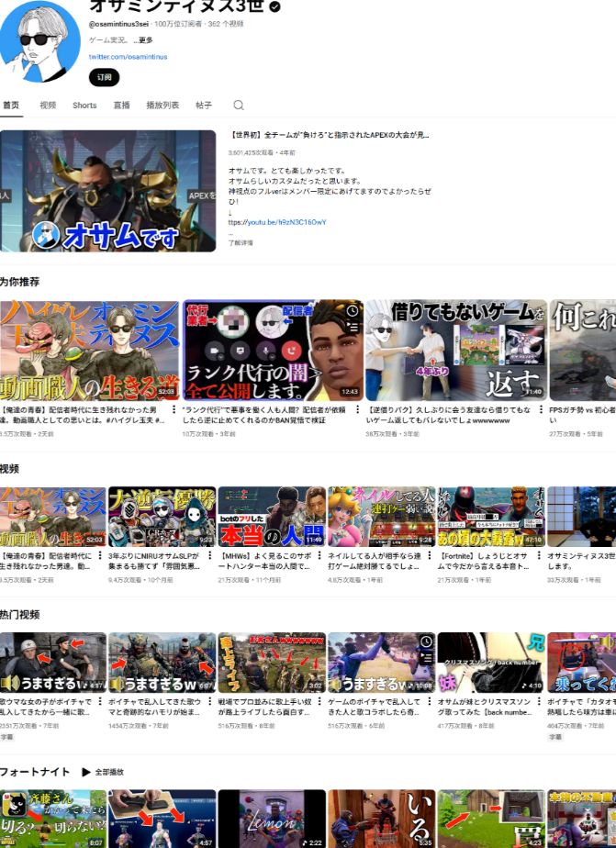Screen dimensions: 616x848
Task: Open 借りてもないゲームを返す thumbnail
Action: 456,351
